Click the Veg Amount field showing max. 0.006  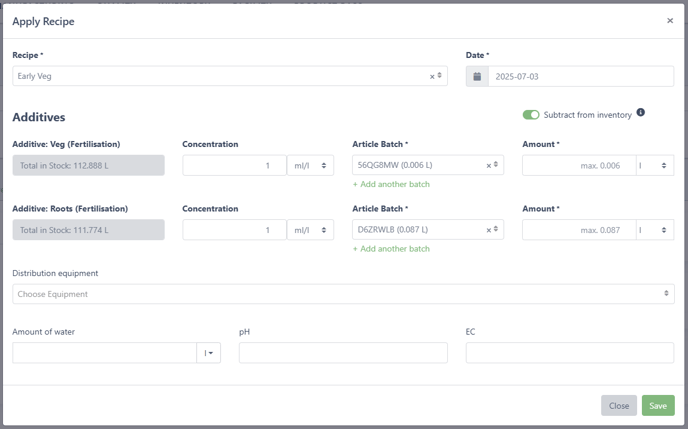[579, 165]
